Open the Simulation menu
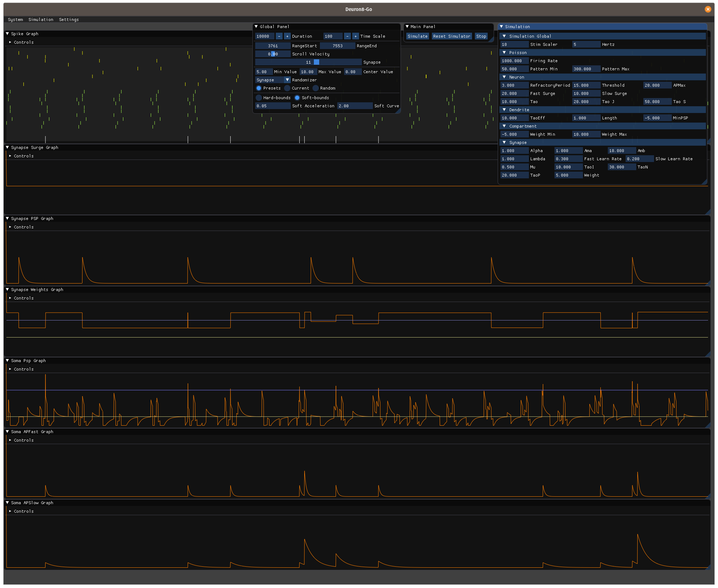 click(x=41, y=20)
